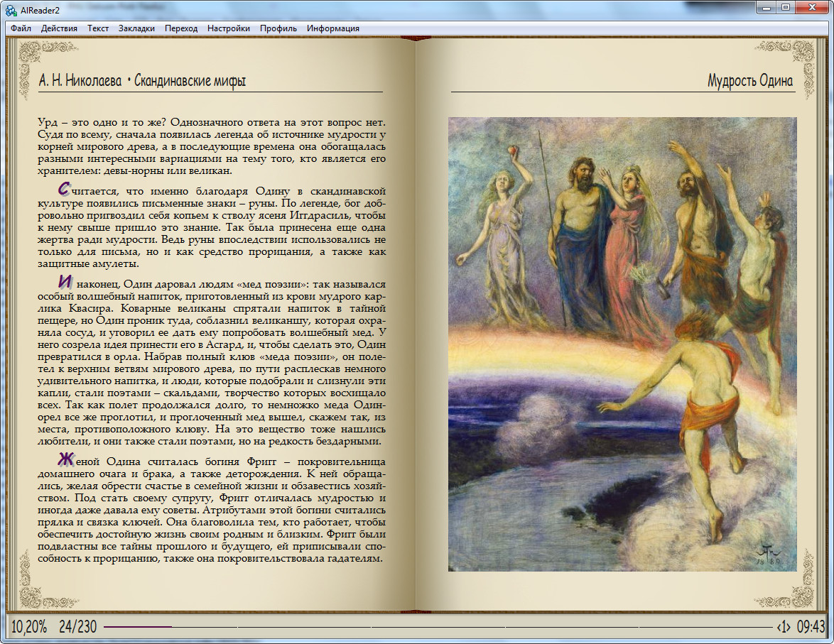Open the Информация menu
Screen dimensions: 834x644
(x=333, y=28)
